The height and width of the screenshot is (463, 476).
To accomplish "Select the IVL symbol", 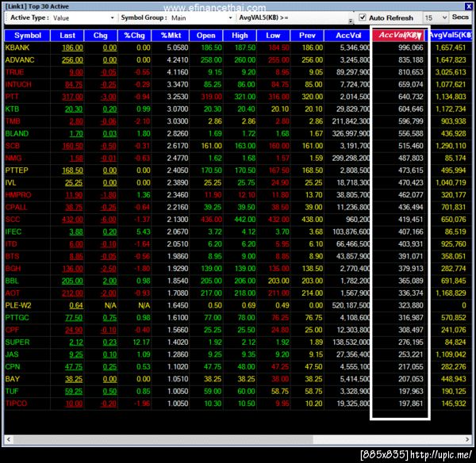I will tap(10, 182).
